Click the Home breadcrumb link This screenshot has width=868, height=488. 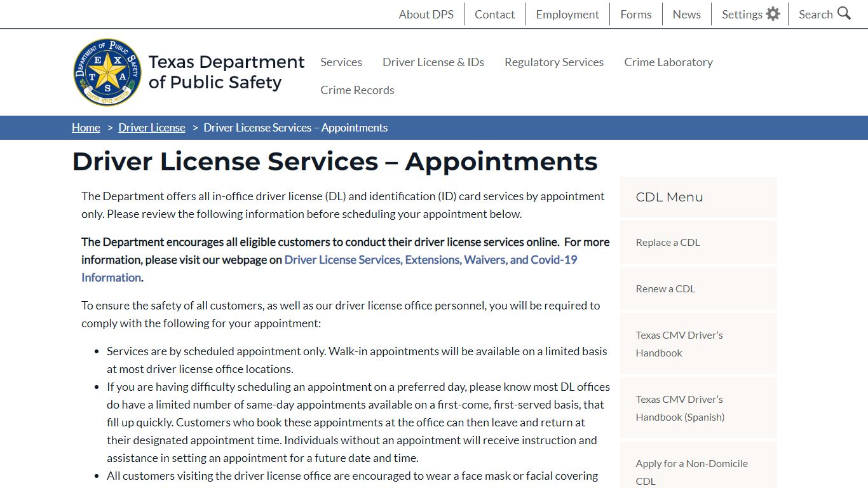[x=86, y=128]
